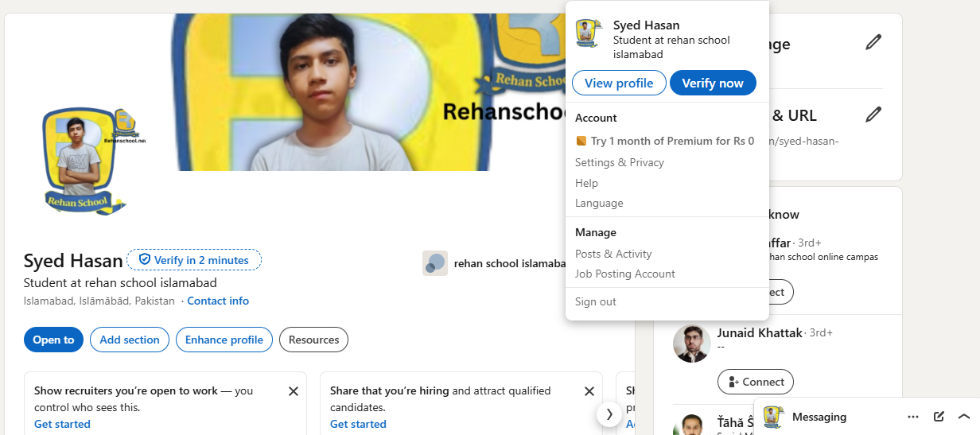Click Enhance profile button
Image resolution: width=980 pixels, height=435 pixels.
224,340
